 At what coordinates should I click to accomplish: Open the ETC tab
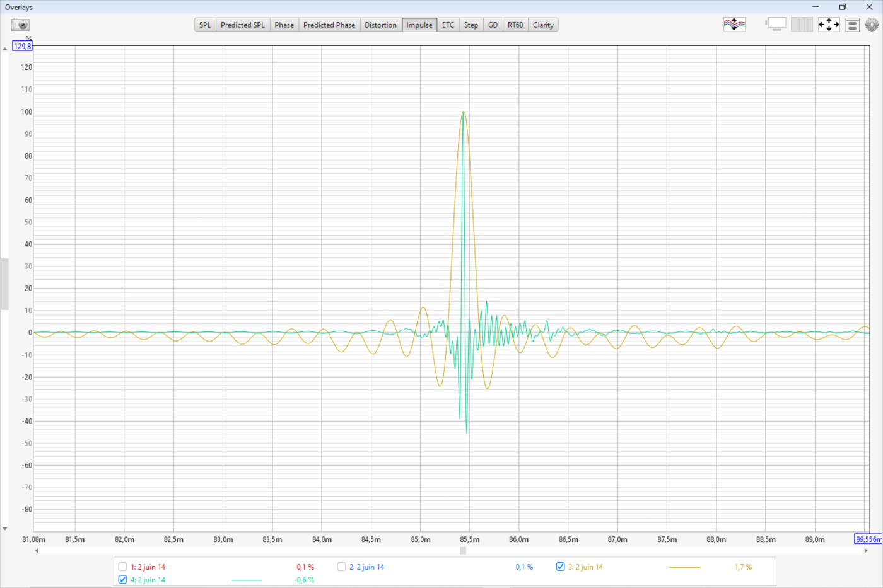point(448,25)
